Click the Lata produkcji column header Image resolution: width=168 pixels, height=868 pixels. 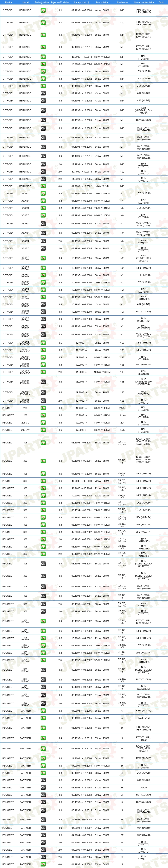[82, 2]
